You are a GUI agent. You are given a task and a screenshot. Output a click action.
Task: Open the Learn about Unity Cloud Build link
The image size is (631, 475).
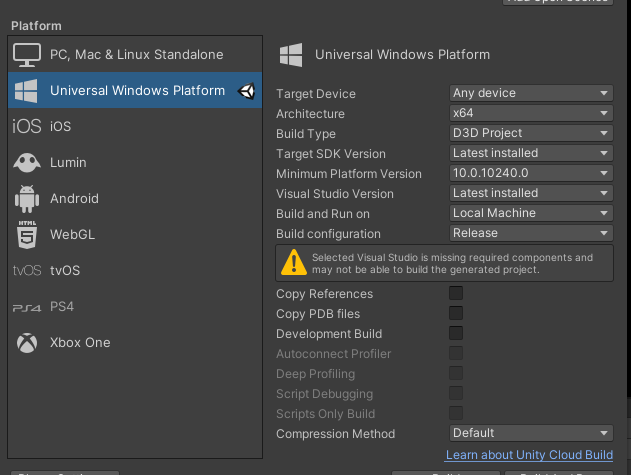[x=529, y=455]
